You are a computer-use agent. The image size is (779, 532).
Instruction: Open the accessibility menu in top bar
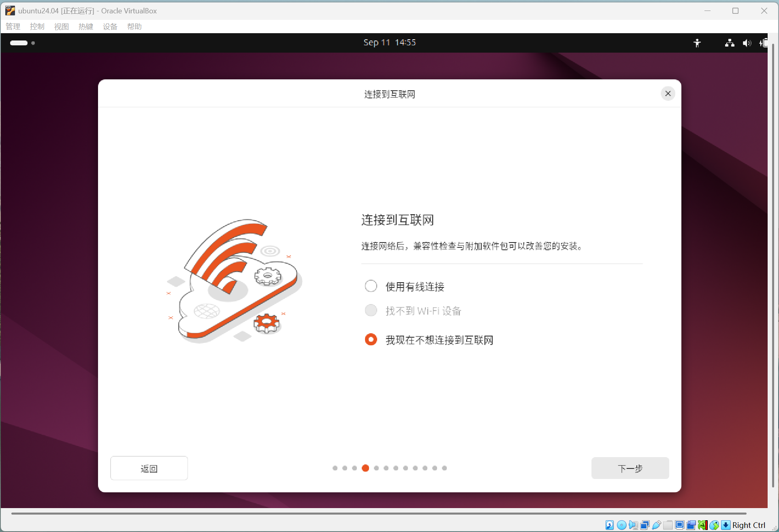(x=697, y=43)
